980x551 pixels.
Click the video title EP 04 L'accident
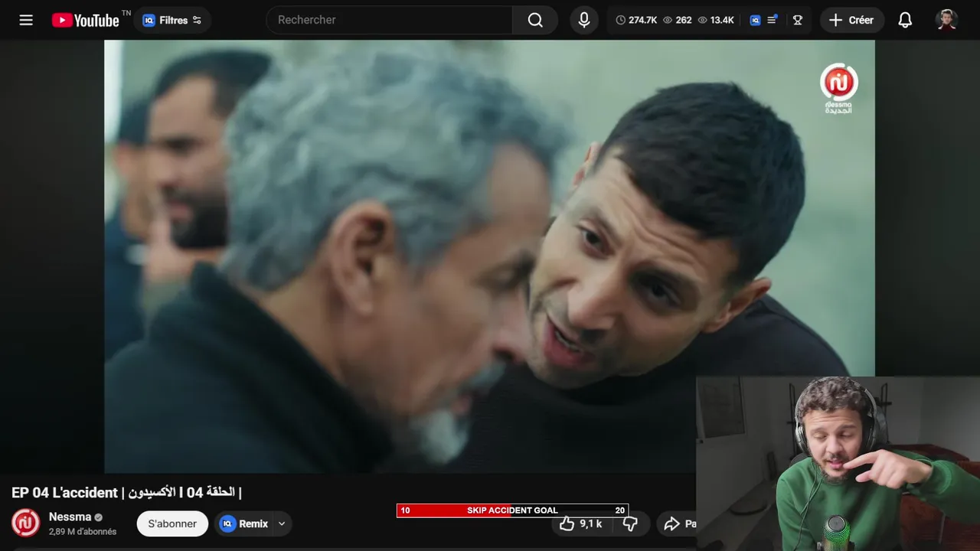coord(126,492)
